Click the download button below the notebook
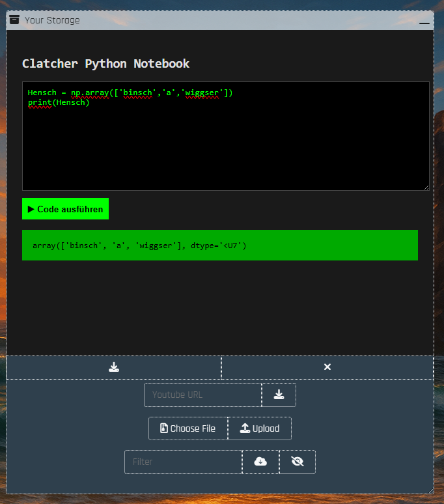The image size is (444, 504). coord(114,367)
